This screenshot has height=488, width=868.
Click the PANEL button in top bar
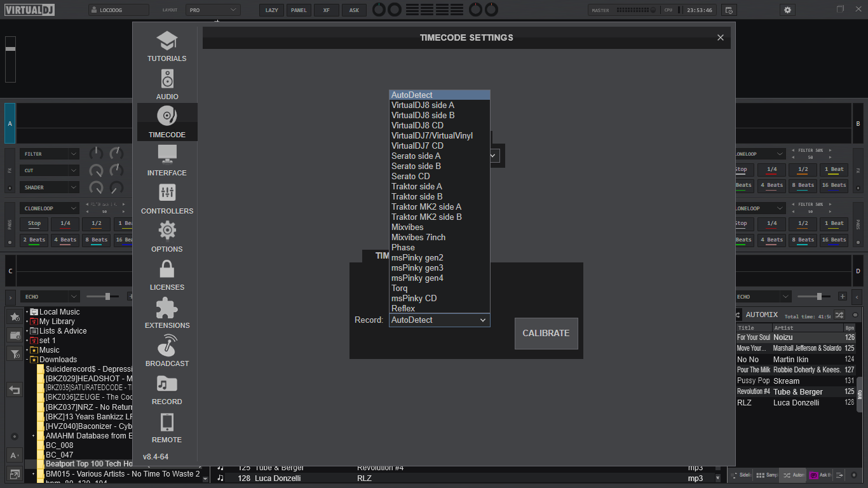[299, 10]
